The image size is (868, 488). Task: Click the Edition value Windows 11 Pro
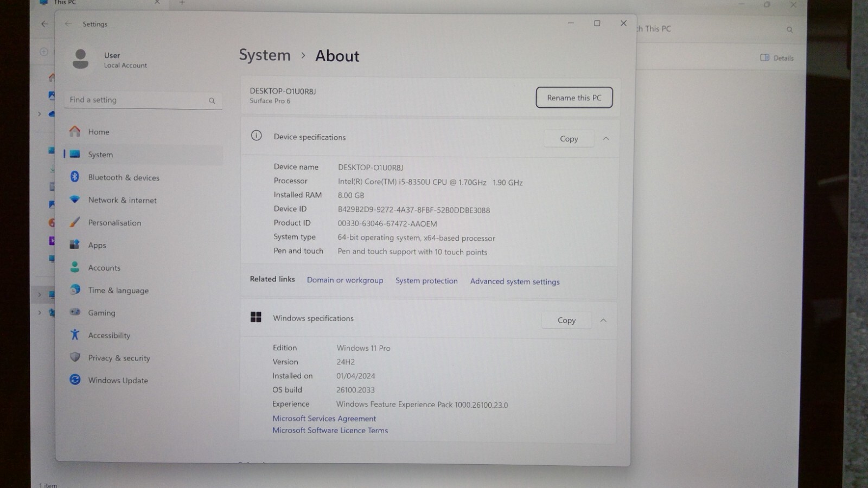coord(363,348)
